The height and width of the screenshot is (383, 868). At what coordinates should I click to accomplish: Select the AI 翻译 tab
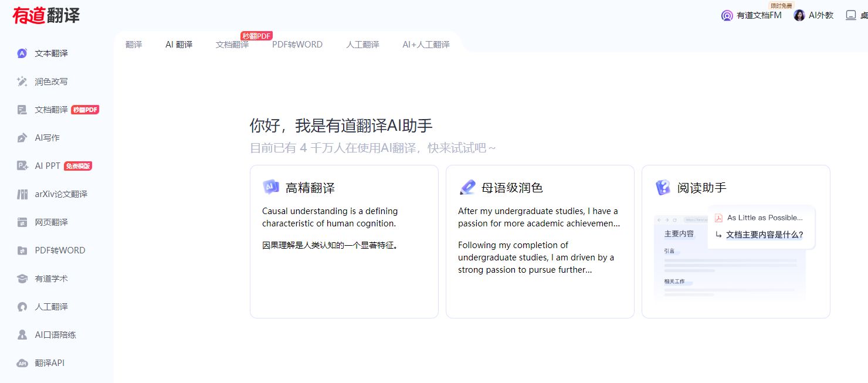pyautogui.click(x=179, y=45)
